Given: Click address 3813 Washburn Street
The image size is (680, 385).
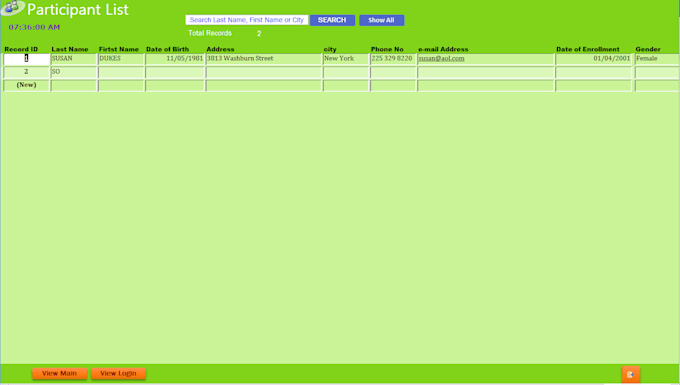Looking at the screenshot, I should pyautogui.click(x=264, y=59).
